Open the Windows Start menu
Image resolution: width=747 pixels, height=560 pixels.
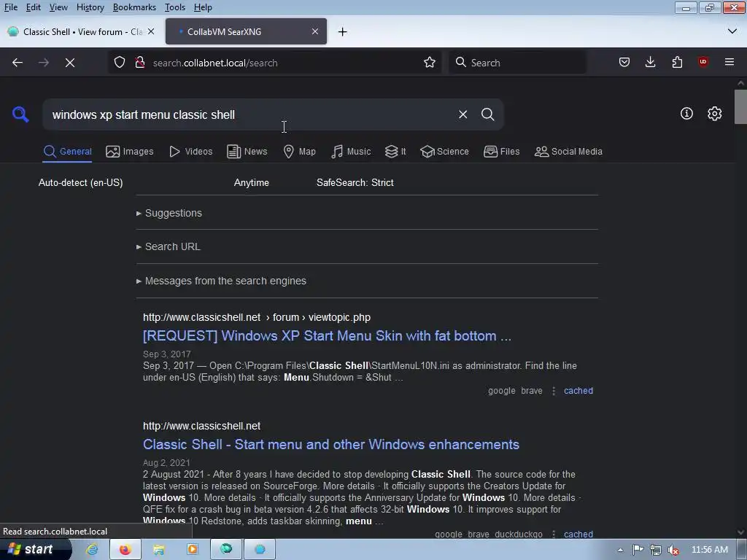pos(34,550)
